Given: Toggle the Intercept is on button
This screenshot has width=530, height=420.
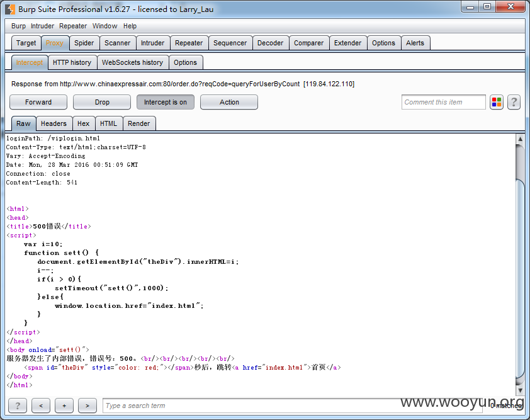Looking at the screenshot, I should pos(166,102).
